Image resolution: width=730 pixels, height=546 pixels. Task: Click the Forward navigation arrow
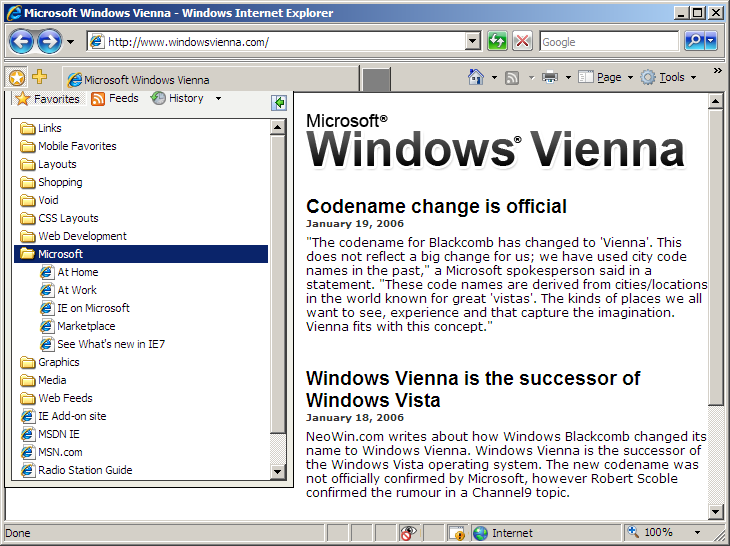click(49, 42)
